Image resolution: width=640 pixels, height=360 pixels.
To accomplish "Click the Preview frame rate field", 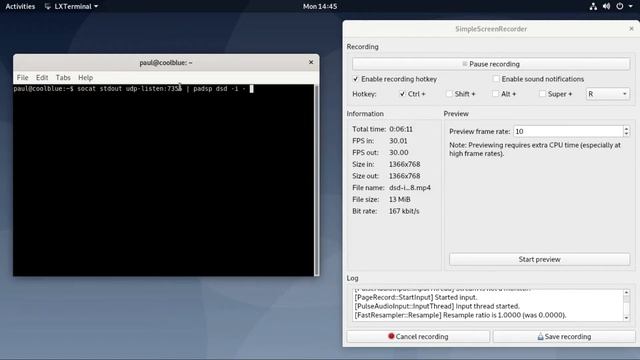I will [568, 131].
